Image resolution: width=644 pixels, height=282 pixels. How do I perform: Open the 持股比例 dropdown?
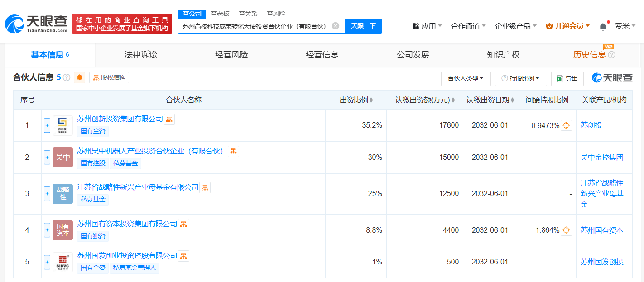(521, 78)
